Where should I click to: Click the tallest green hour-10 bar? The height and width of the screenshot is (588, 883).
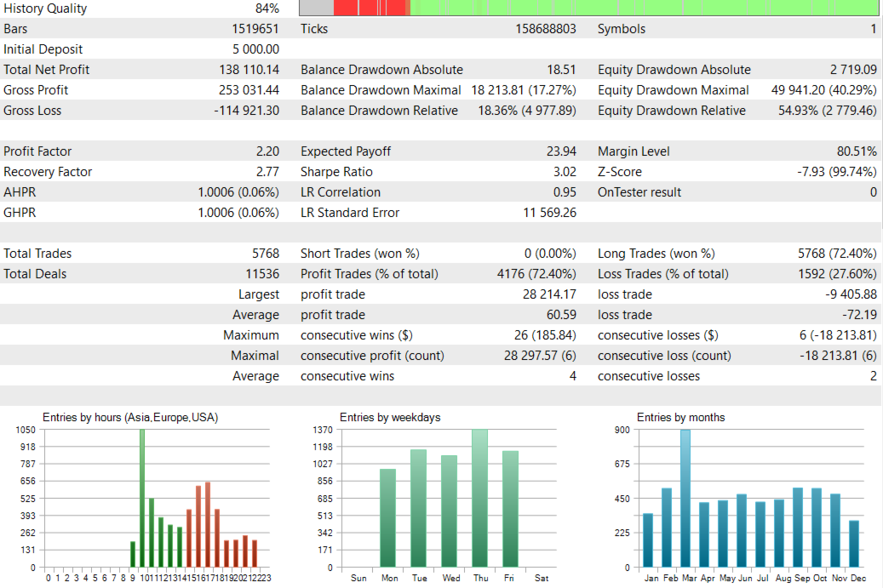pos(142,498)
